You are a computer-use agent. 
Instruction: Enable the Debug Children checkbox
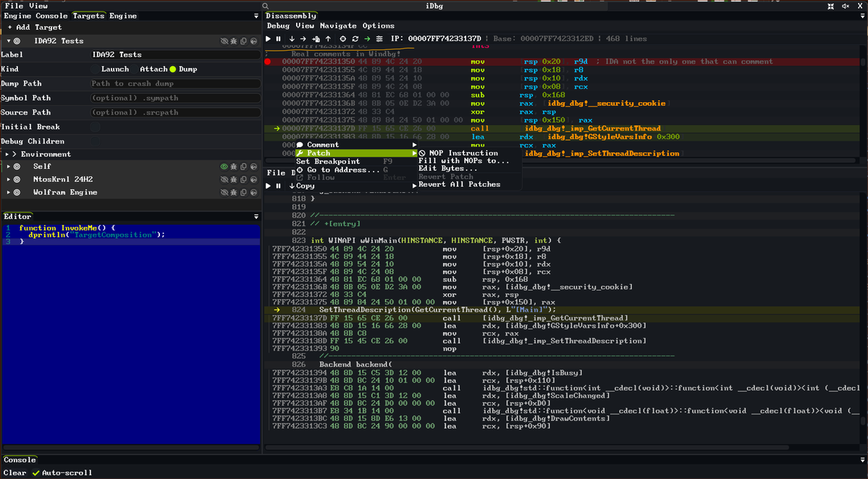pos(96,141)
